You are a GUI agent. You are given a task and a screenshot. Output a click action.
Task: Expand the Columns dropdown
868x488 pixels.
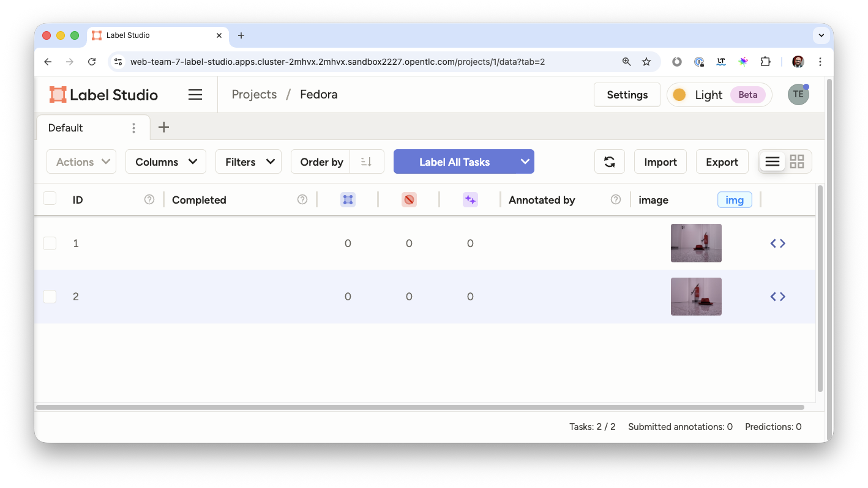(x=166, y=162)
